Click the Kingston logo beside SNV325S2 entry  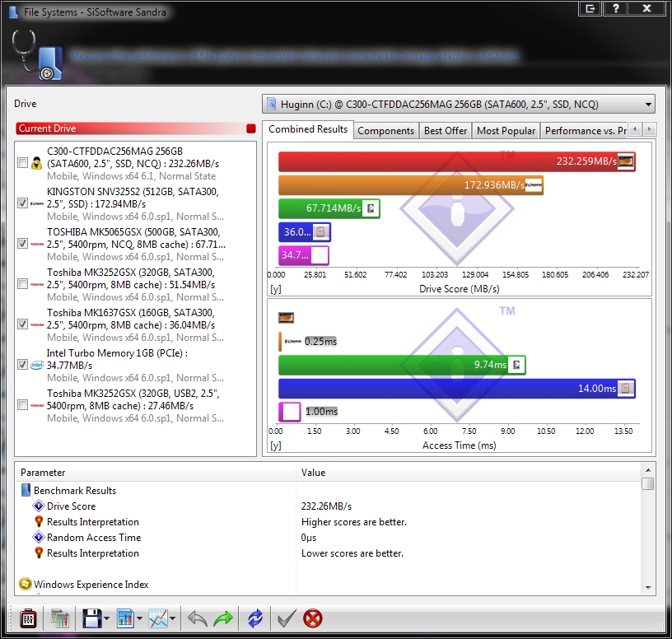click(37, 203)
